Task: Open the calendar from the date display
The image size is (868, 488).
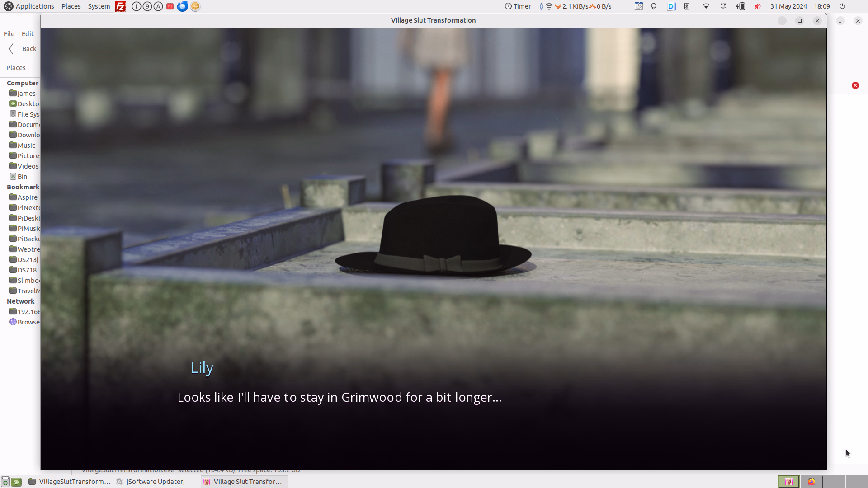Action: coord(788,6)
